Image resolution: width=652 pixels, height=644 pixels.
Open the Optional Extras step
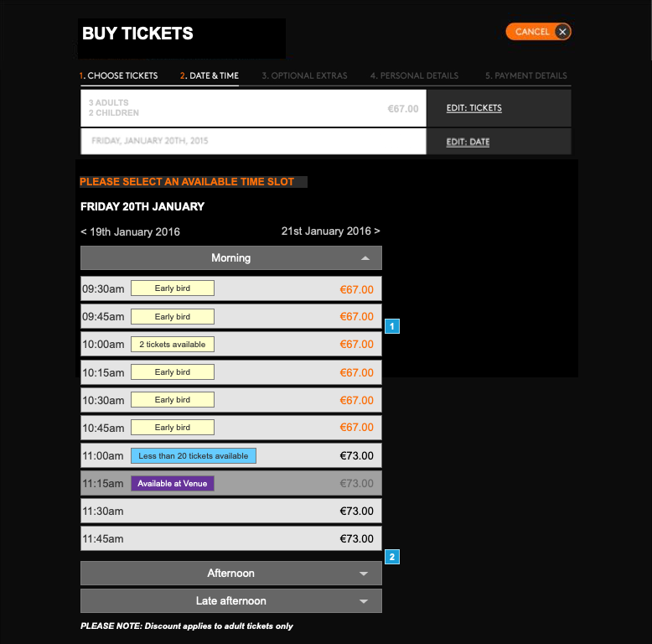coord(304,75)
